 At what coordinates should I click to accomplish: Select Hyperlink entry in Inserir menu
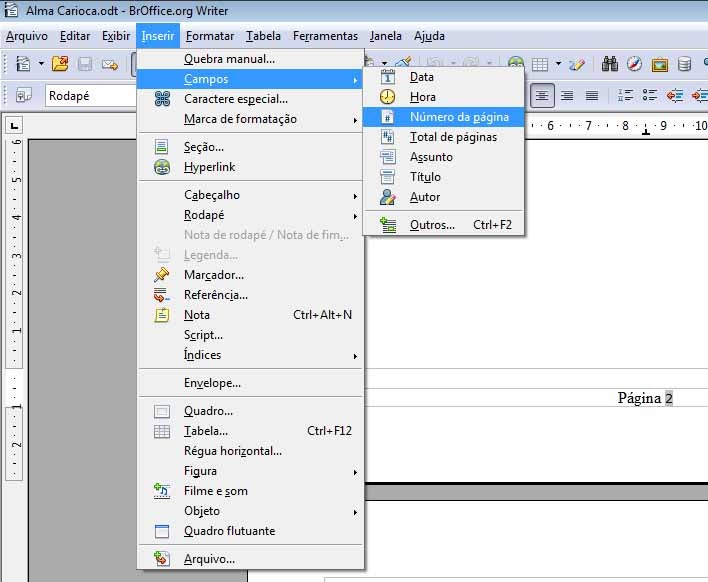[250, 167]
